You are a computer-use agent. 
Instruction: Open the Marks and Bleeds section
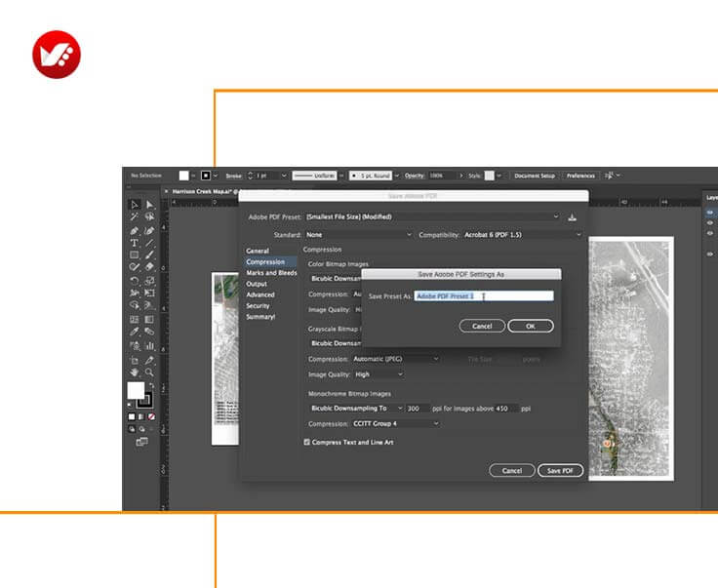(x=271, y=273)
